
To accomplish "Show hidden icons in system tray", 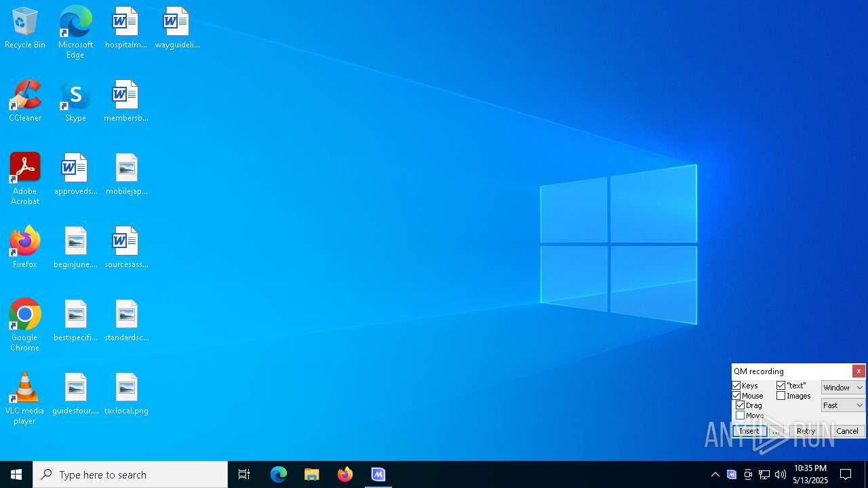I will tap(715, 474).
